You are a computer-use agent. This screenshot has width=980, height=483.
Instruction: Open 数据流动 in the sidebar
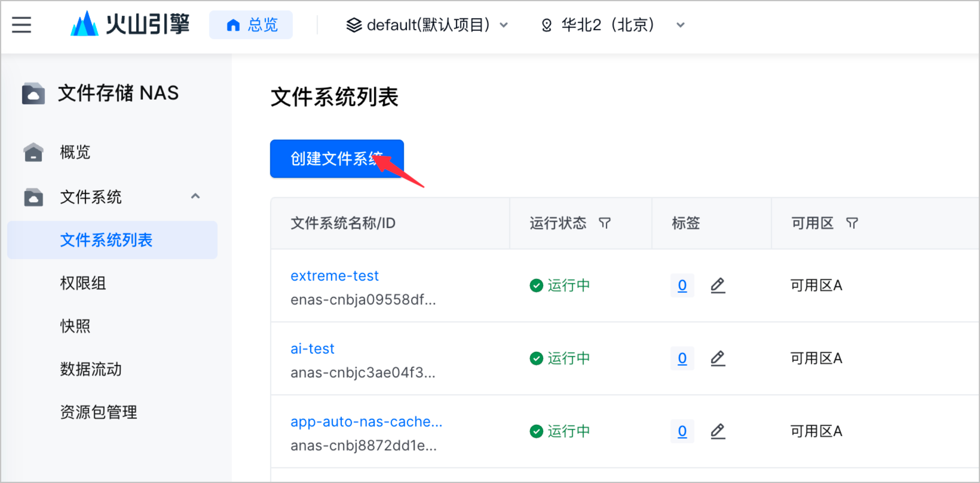[91, 369]
